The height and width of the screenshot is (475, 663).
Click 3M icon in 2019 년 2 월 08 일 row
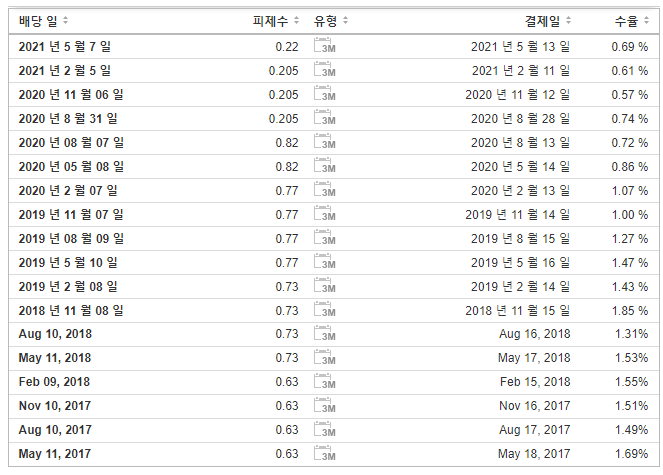(x=325, y=287)
